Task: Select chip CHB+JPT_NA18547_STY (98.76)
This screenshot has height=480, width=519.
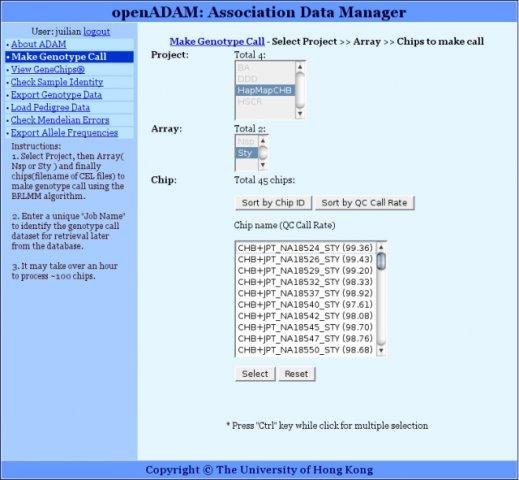Action: click(x=305, y=339)
